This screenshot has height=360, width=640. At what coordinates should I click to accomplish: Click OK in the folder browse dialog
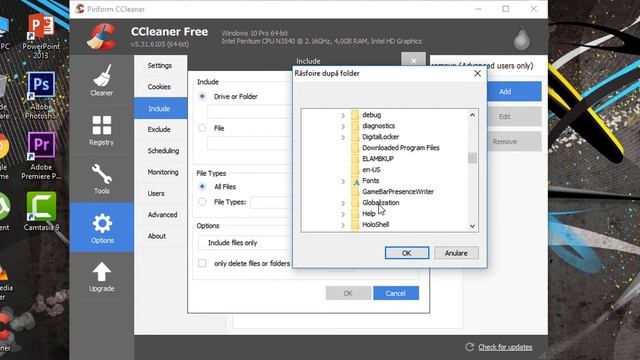tap(407, 253)
